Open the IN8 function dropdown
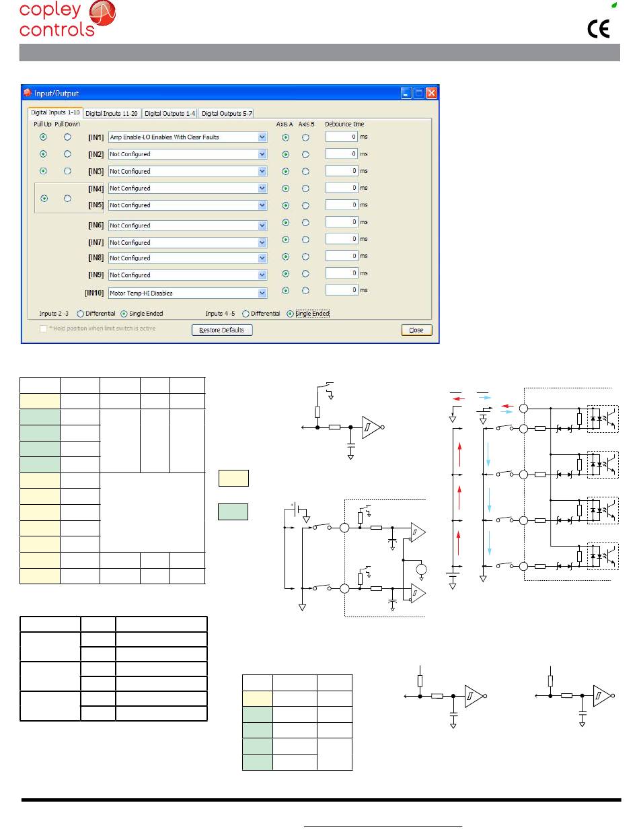Screen dimensions: 639x840 coord(262,258)
